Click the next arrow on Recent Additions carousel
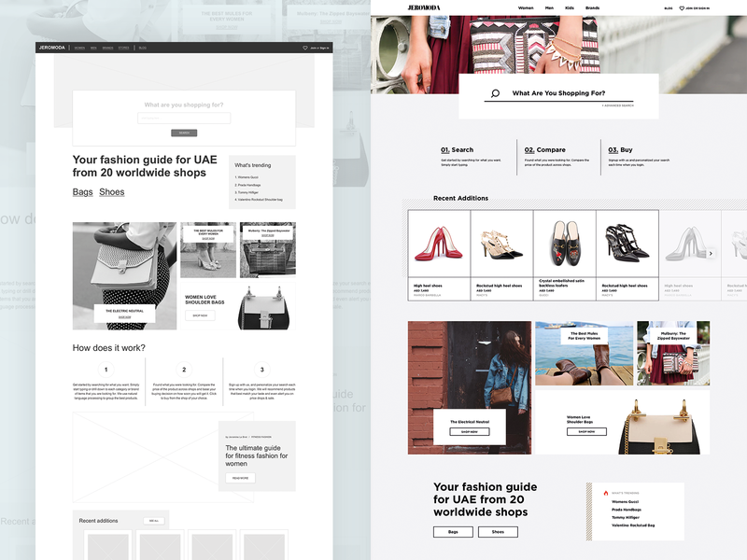 pos(711,253)
